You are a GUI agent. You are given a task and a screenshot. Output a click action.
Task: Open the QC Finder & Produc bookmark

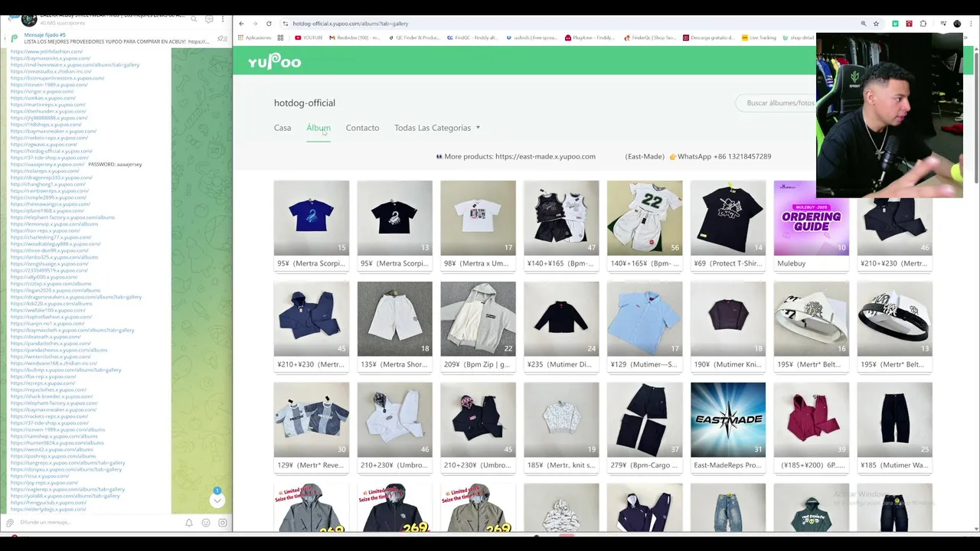(x=413, y=37)
